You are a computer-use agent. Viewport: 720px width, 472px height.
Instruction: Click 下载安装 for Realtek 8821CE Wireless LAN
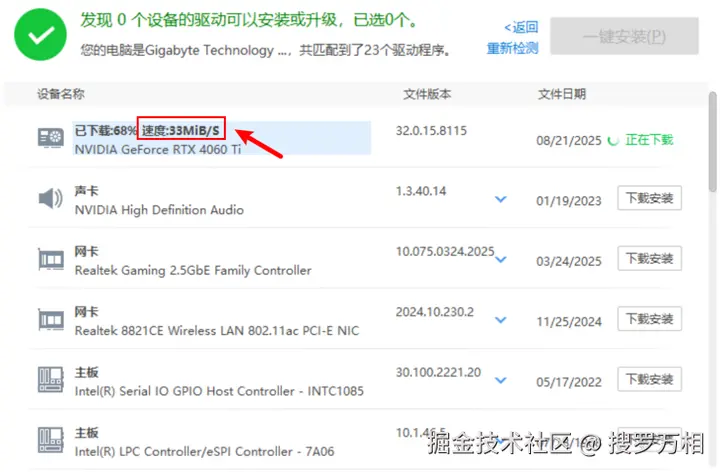[649, 319]
